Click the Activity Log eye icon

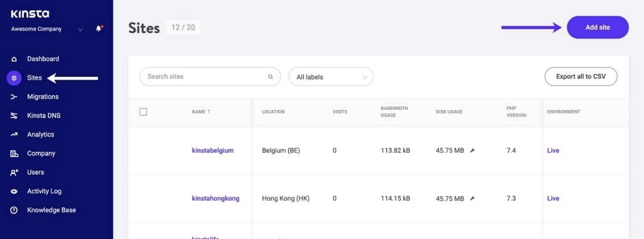tap(14, 191)
